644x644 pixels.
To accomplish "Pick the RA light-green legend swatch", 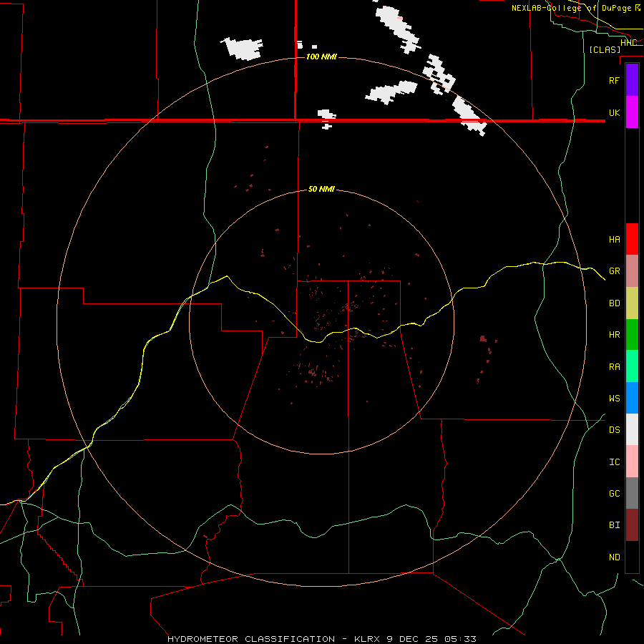I will coord(632,366).
